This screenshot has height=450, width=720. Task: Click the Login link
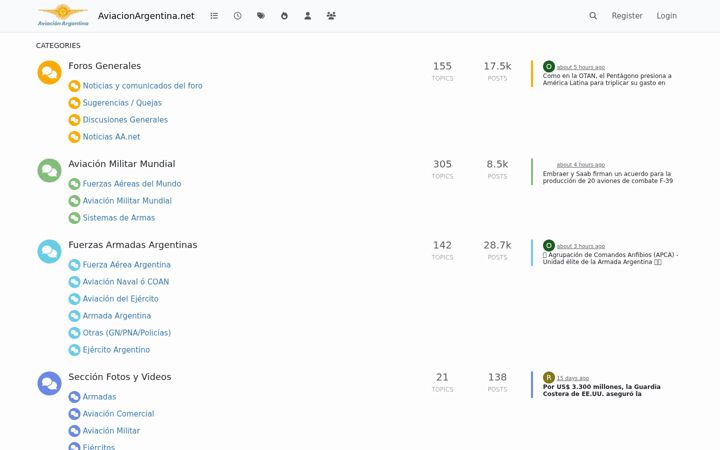(x=666, y=16)
